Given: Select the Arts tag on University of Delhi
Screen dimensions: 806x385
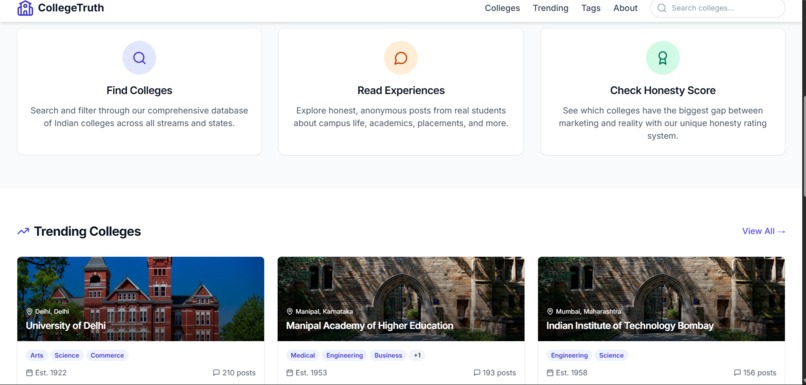Looking at the screenshot, I should pos(36,355).
